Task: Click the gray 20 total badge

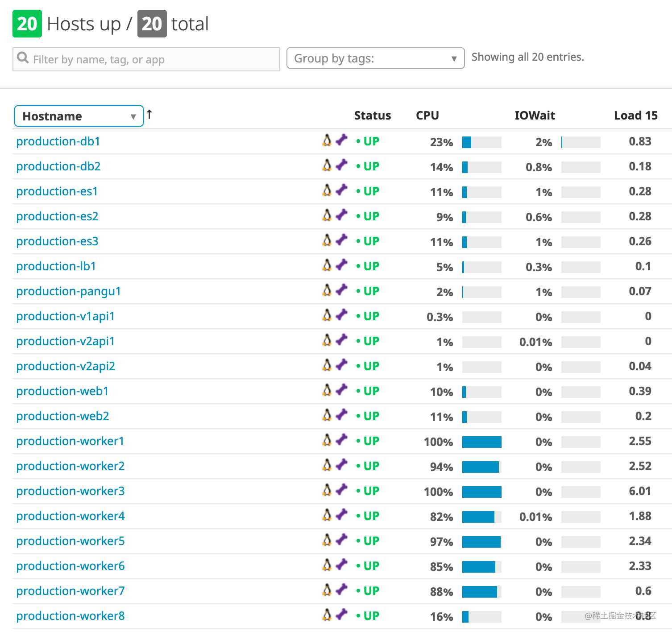Action: pos(152,24)
